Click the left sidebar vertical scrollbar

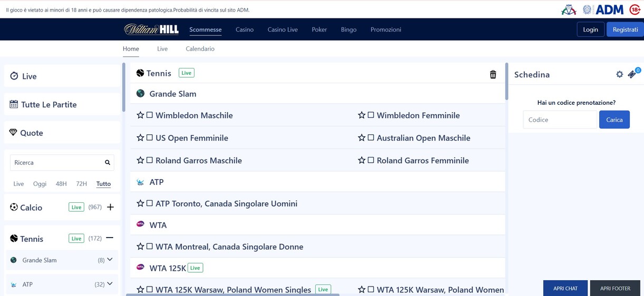pos(124,87)
